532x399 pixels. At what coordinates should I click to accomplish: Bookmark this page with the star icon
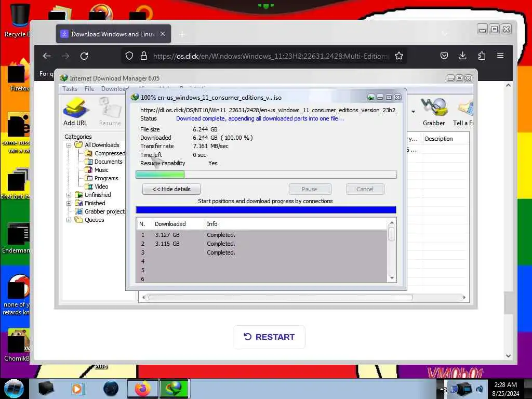click(x=399, y=56)
